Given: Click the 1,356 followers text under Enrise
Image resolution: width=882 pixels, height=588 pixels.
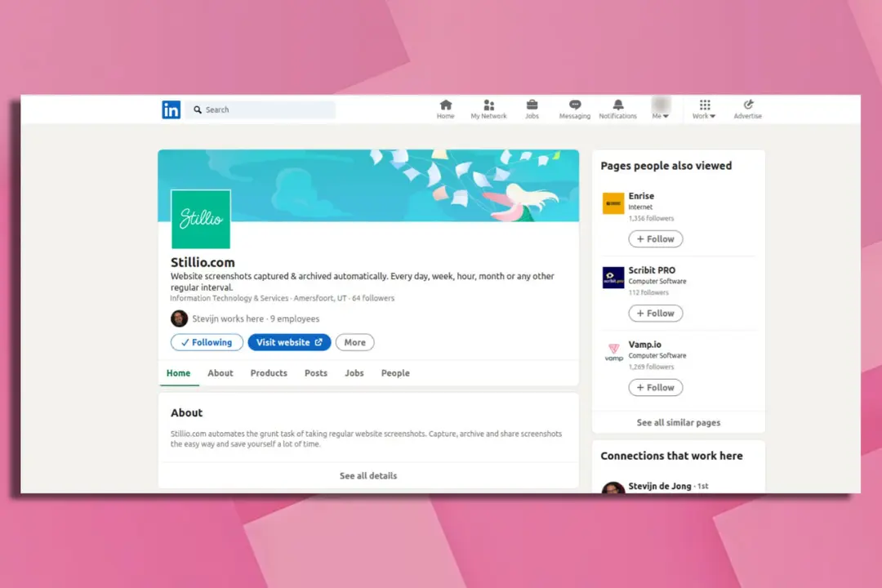Looking at the screenshot, I should pos(651,218).
